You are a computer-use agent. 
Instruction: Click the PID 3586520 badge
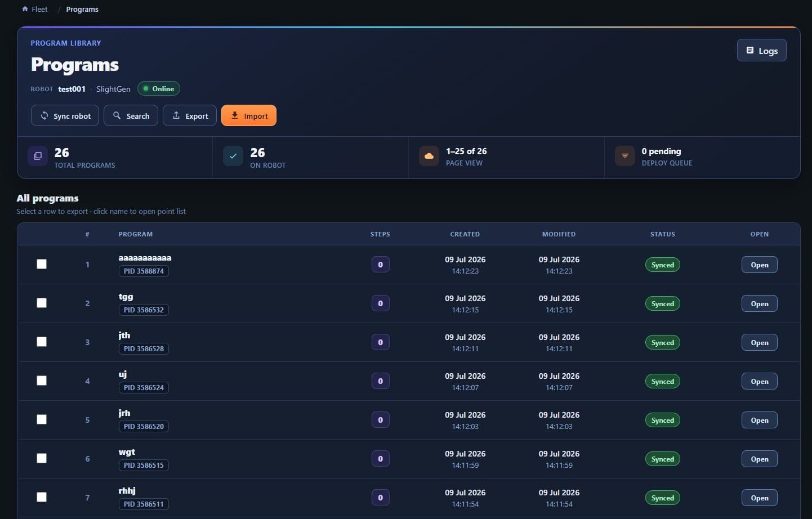pos(144,426)
